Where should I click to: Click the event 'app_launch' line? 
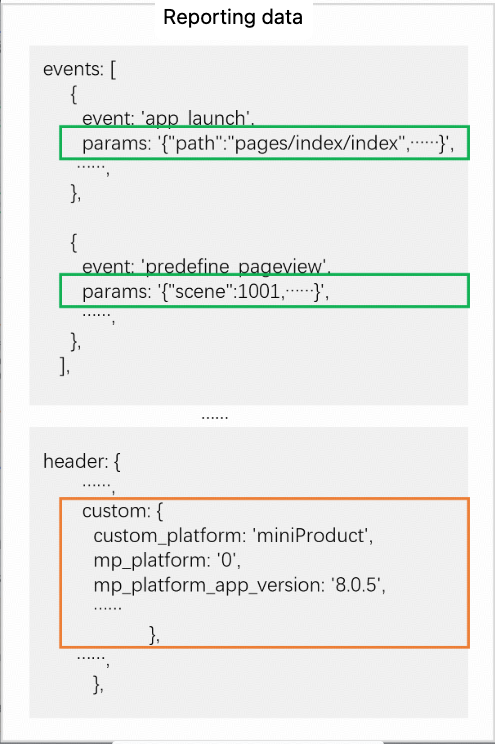click(x=168, y=118)
